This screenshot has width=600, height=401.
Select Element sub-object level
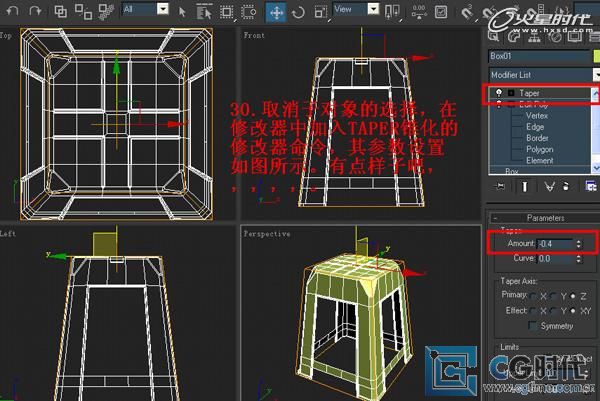540,160
